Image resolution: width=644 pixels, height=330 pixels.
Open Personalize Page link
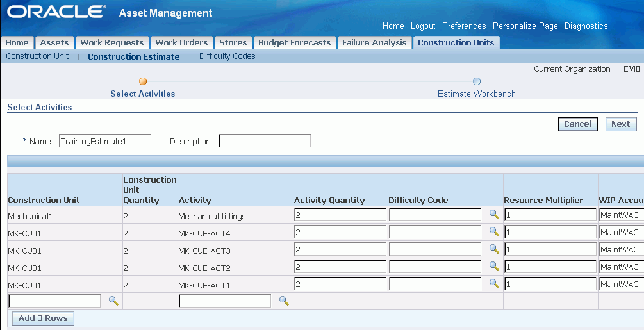point(525,26)
